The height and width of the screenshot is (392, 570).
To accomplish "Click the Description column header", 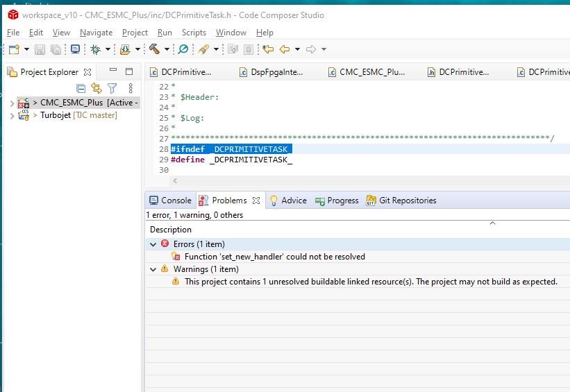I will [x=171, y=230].
